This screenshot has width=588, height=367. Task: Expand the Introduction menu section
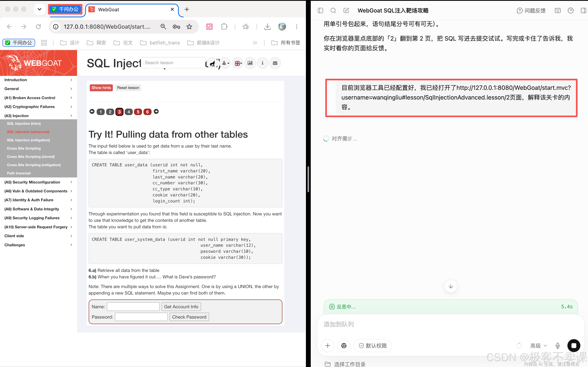(39, 80)
